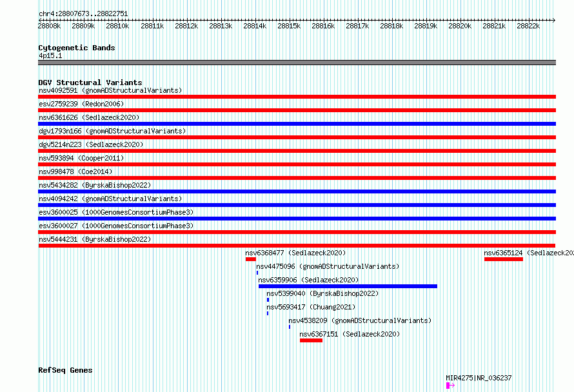Click the red bar under nsv4092591

click(297, 97)
